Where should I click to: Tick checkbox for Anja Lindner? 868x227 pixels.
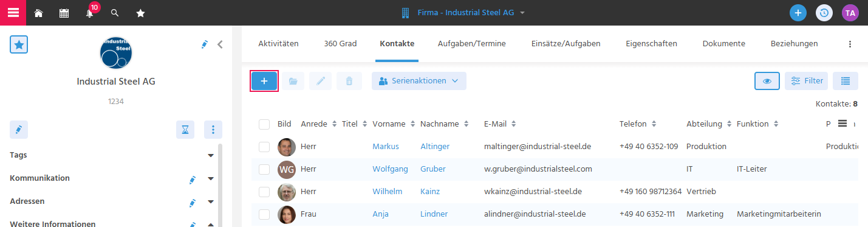point(264,214)
